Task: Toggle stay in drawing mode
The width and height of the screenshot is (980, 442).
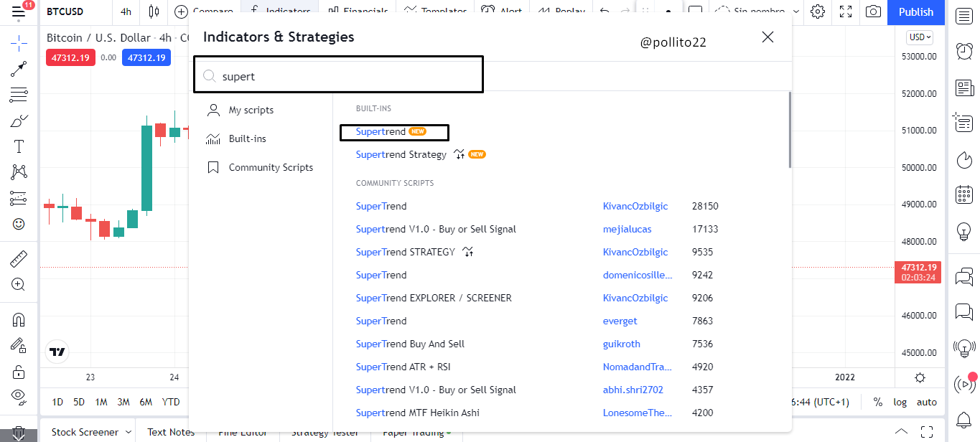Action: coord(19,345)
